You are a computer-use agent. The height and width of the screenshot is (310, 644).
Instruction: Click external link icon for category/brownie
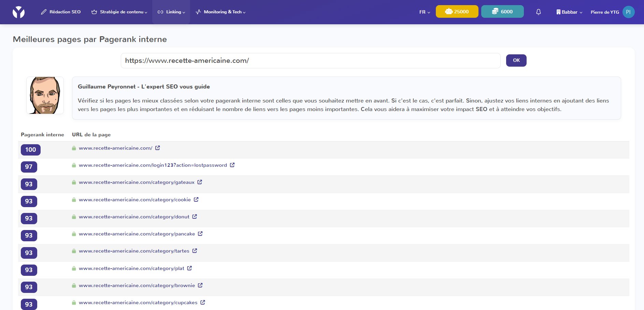coord(200,285)
